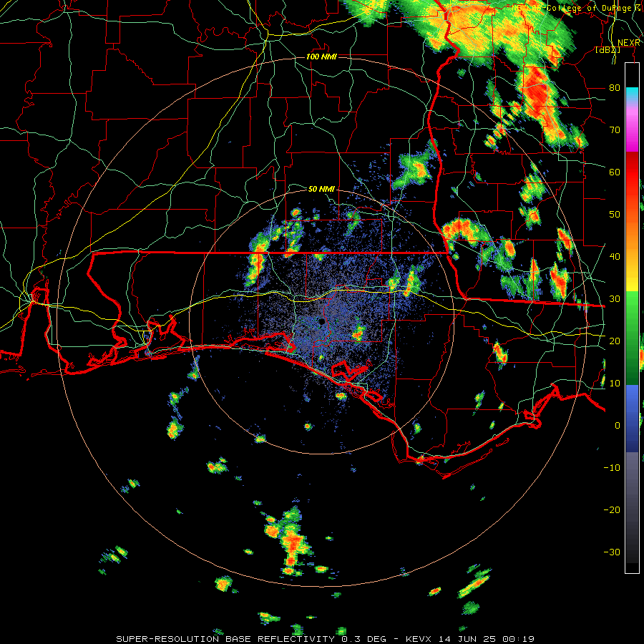Click the "[dBZ]" unit label
Screen dimensions: 644x644
pos(608,50)
